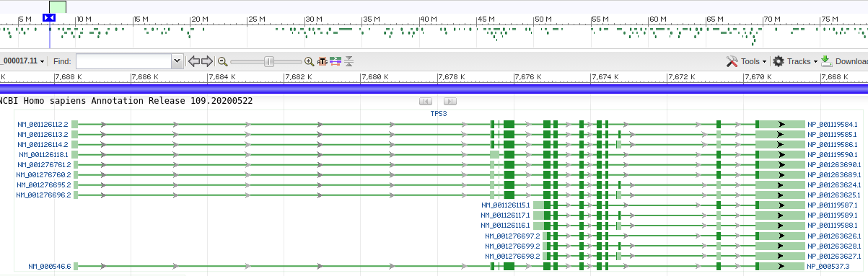The image size is (868, 276).
Task: Click protein label NP_001263689.1
Action: click(x=834, y=175)
